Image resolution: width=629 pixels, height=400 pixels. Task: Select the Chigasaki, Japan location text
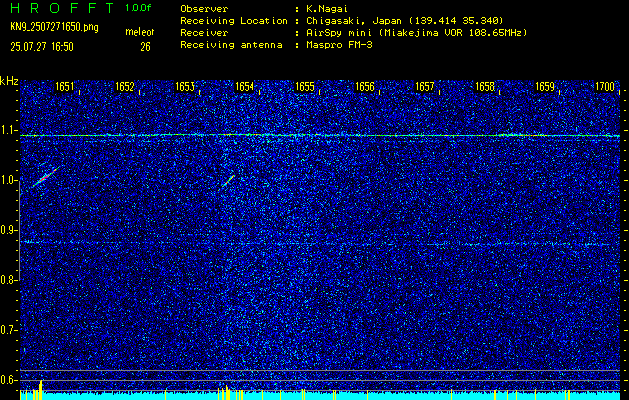click(405, 21)
